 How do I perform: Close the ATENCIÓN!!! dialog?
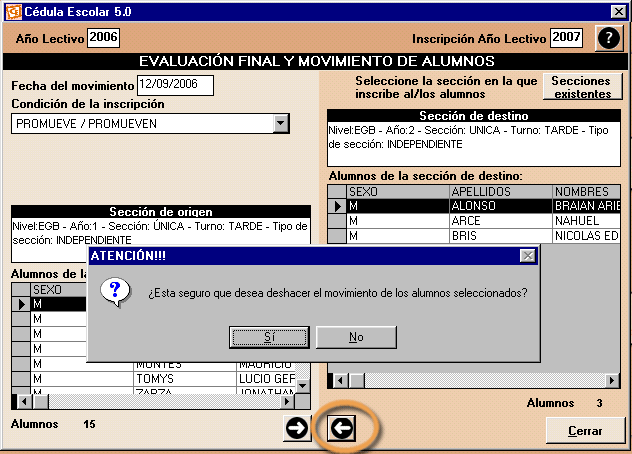click(528, 256)
